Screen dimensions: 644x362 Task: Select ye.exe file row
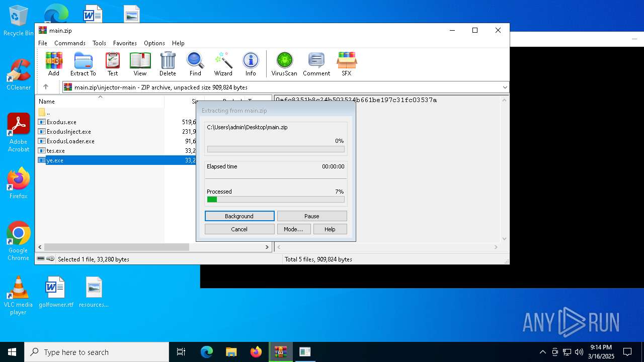[117, 160]
